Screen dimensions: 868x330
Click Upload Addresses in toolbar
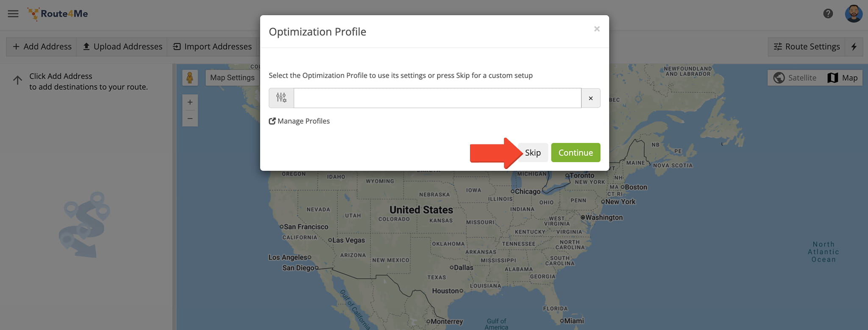click(122, 47)
